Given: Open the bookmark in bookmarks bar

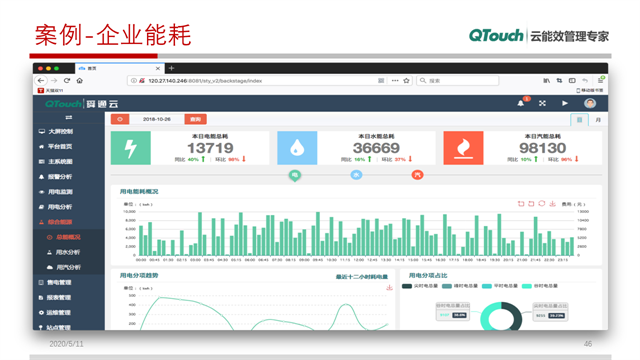Looking at the screenshot, I should (51, 91).
